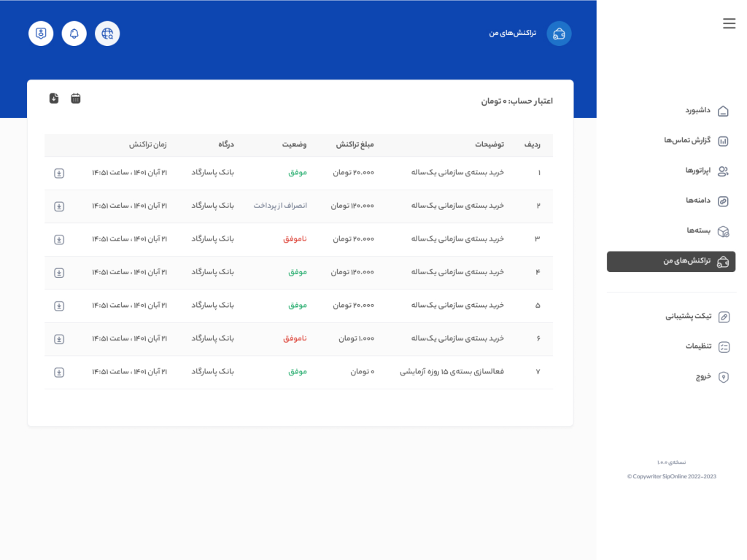Click the اعتبار حساب balance text
The width and height of the screenshot is (747, 560).
[517, 101]
